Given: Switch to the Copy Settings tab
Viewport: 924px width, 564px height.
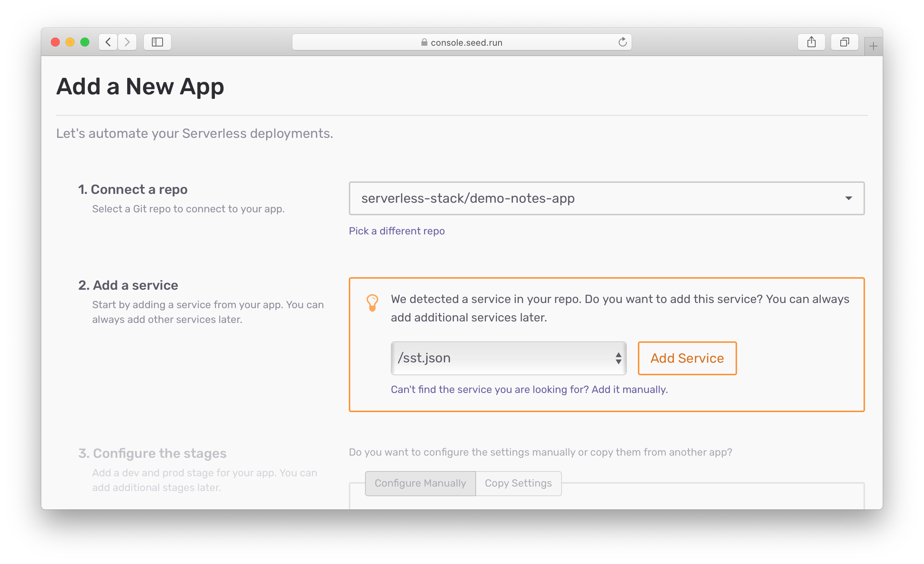Looking at the screenshot, I should (518, 483).
